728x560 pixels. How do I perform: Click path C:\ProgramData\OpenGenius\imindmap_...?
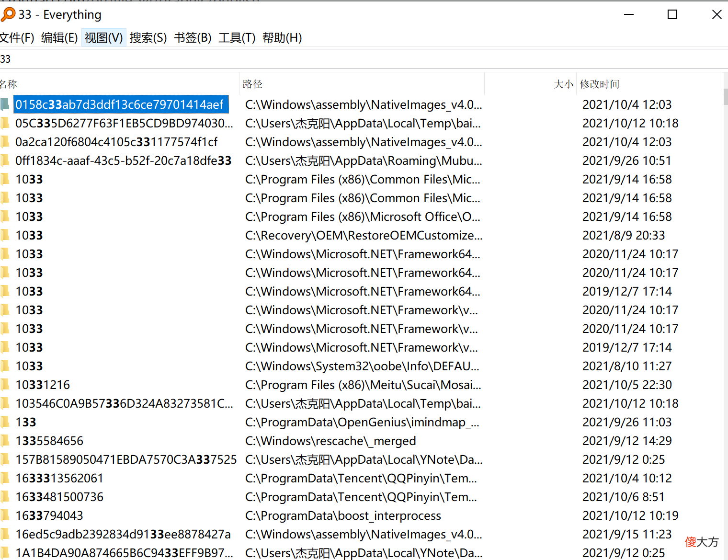point(362,422)
